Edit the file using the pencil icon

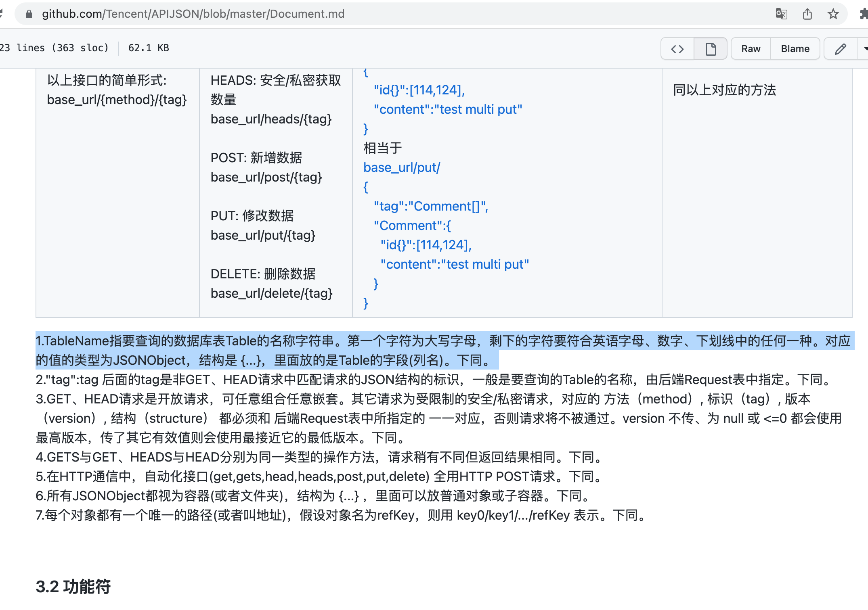coord(841,48)
